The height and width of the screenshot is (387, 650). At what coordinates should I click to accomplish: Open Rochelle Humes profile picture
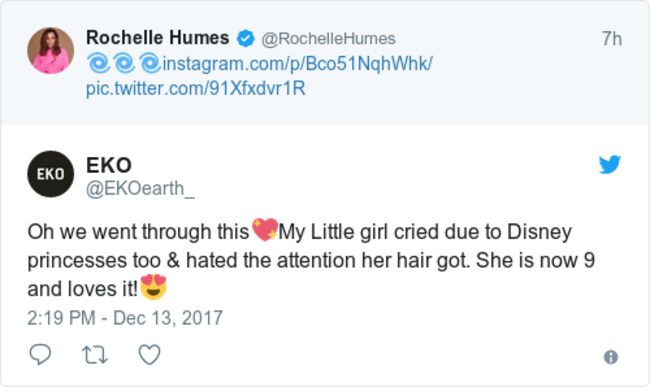click(x=51, y=51)
